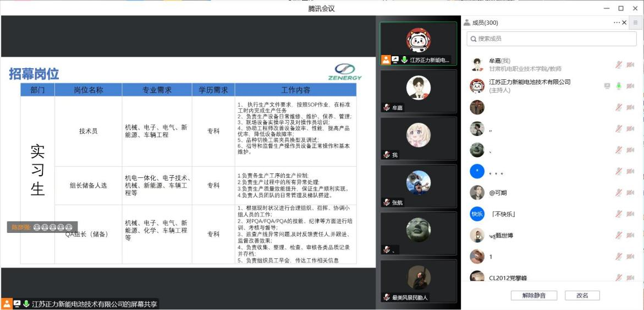The height and width of the screenshot is (310, 644).
Task: Toggle the camera icon for 牟嘉(我)
Action: point(630,64)
